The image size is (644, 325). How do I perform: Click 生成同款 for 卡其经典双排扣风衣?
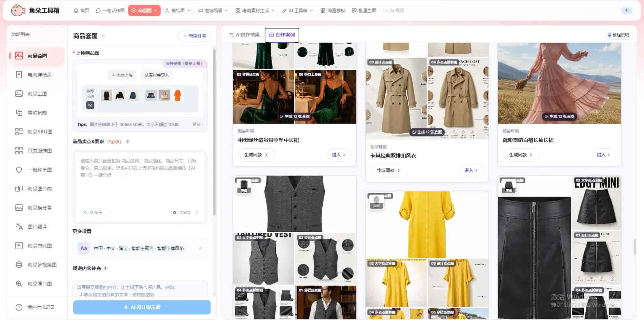(x=388, y=170)
